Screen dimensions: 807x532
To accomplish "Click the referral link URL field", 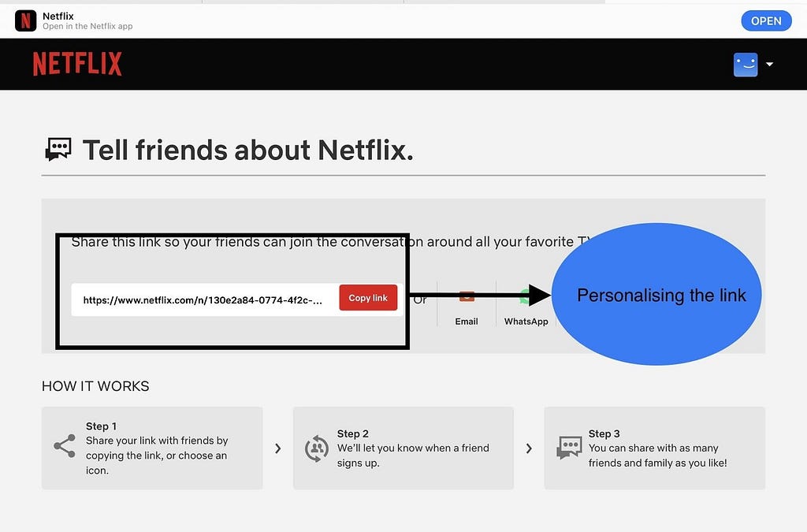I will point(203,300).
